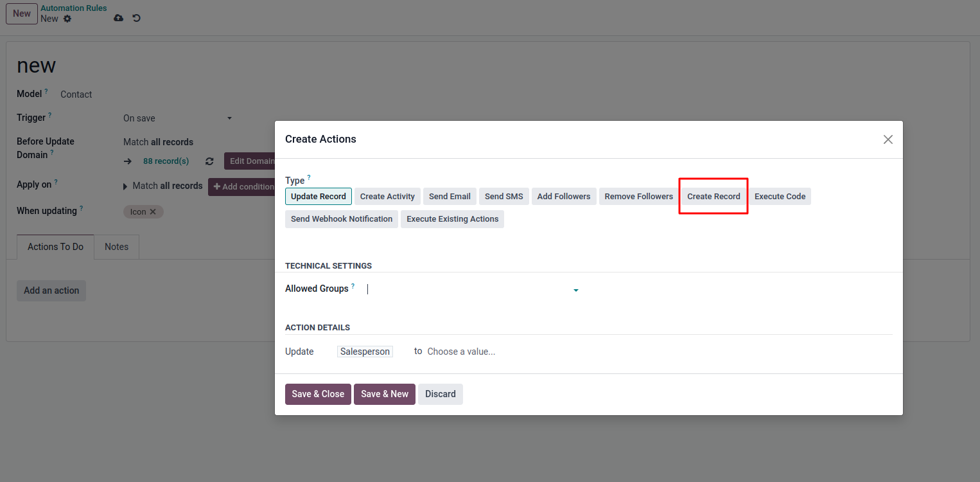Click the Add an action button
The image size is (980, 482).
(x=51, y=290)
